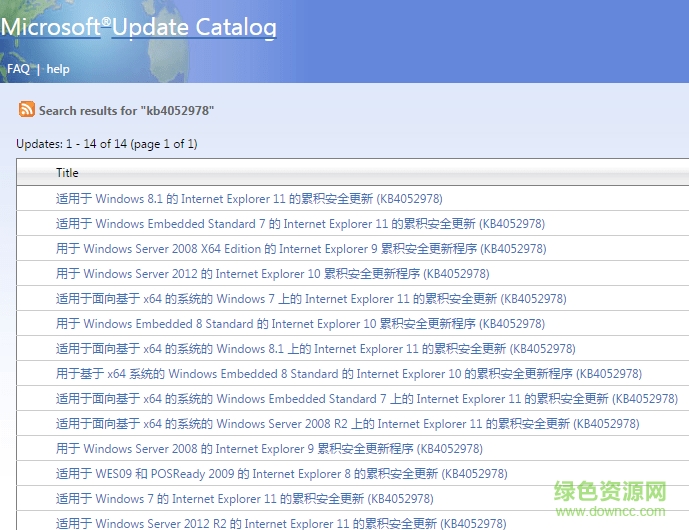Viewport: 689px width, 530px height.
Task: Open Windows 8.1 Internet Explorer 11 update
Action: click(249, 199)
